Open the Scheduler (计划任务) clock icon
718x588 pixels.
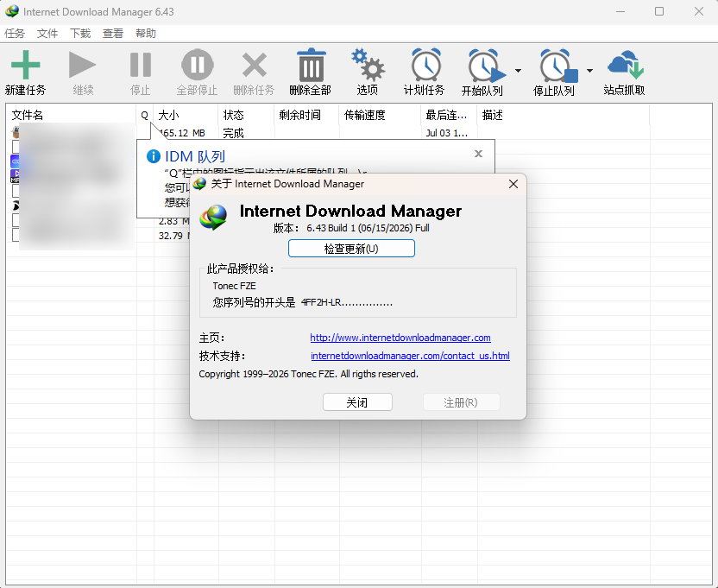click(x=425, y=65)
